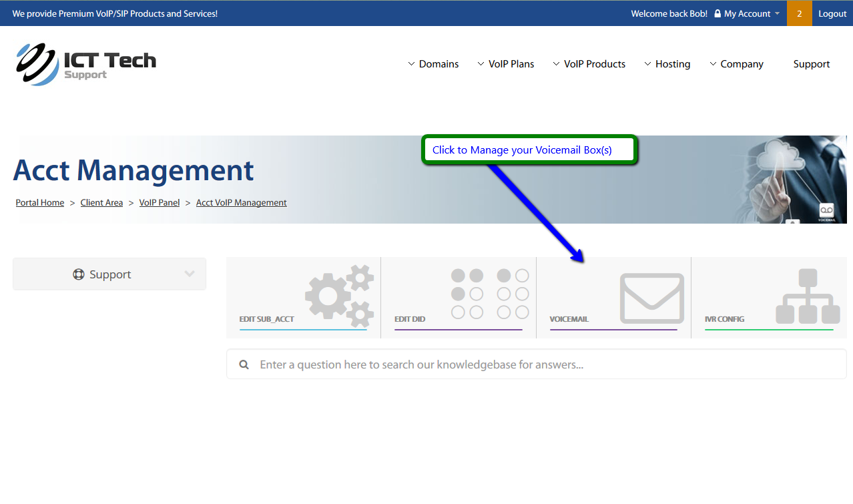The height and width of the screenshot is (504, 853).
Task: Click the 'Welcome back Bob!' text
Action: 669,13
